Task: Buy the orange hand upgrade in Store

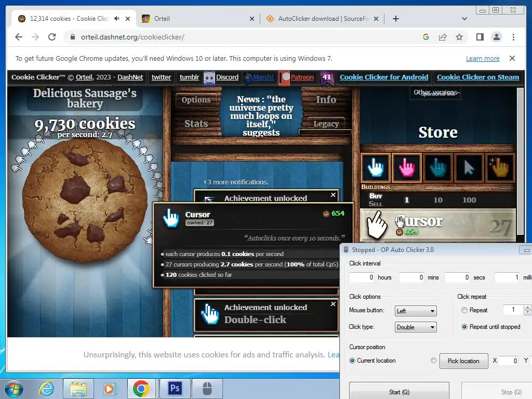Action: (500, 167)
